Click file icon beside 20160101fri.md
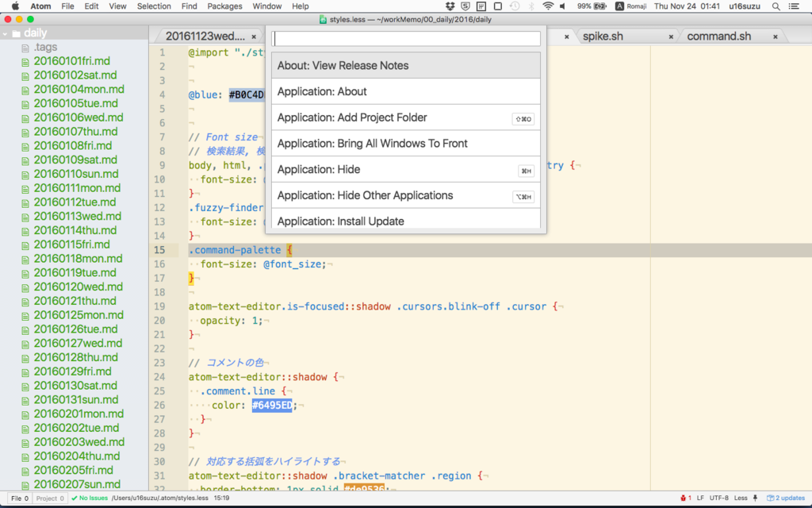This screenshot has width=812, height=508. [25, 62]
